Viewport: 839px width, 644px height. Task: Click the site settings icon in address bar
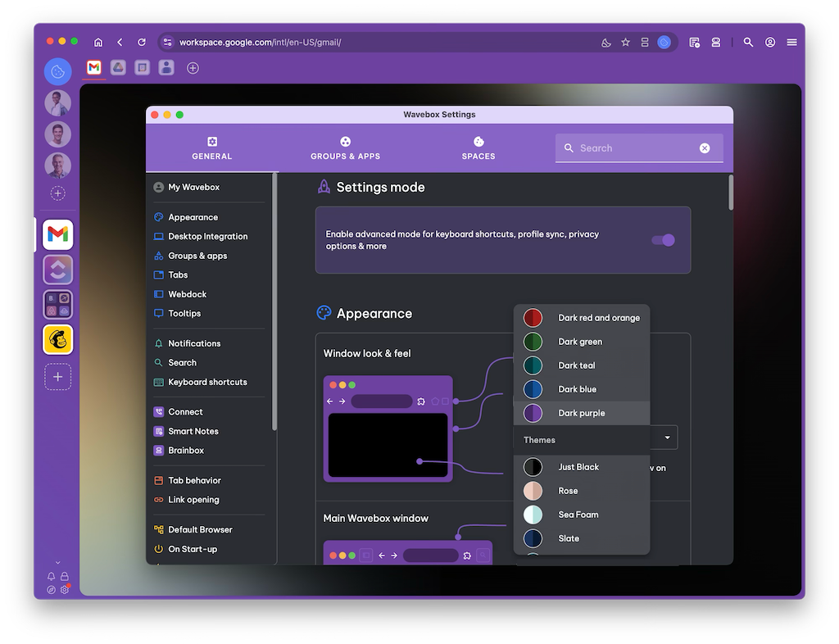coord(167,43)
